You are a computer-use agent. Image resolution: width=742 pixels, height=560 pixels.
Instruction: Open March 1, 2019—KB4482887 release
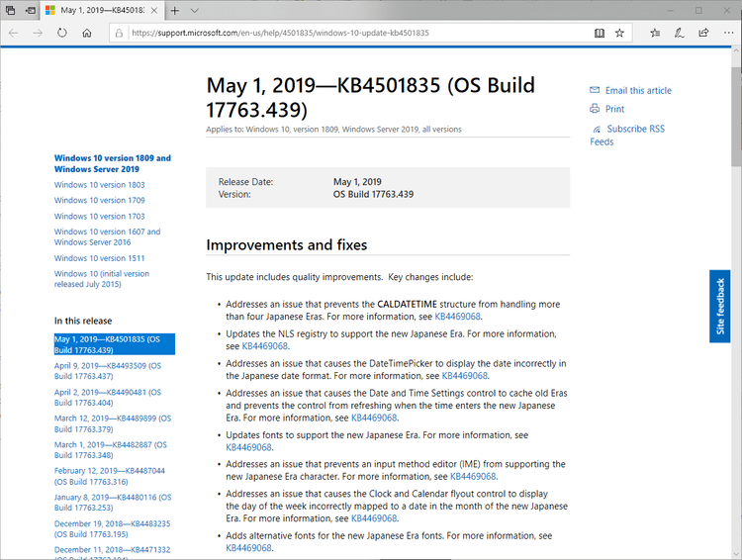(111, 450)
